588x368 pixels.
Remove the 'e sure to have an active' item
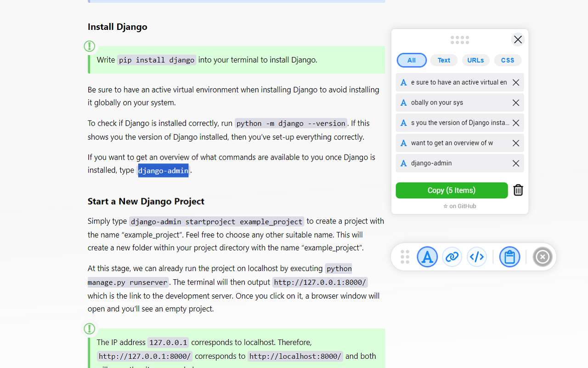[516, 82]
